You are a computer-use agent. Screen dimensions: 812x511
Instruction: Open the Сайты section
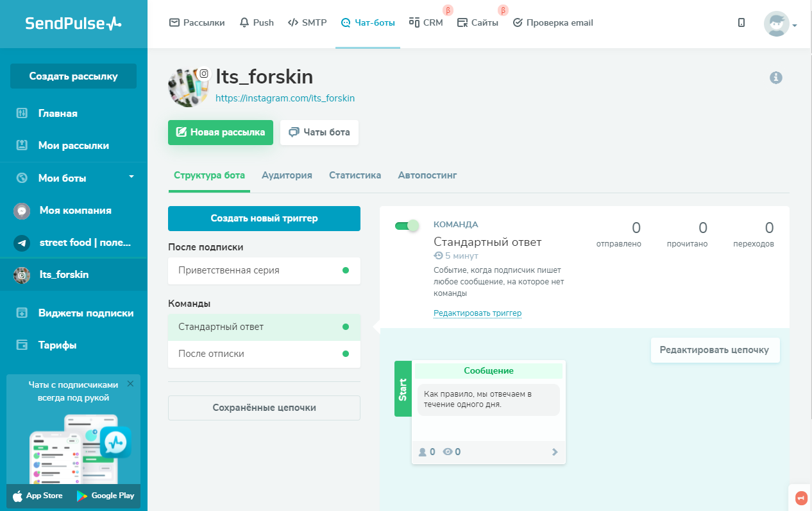click(477, 22)
